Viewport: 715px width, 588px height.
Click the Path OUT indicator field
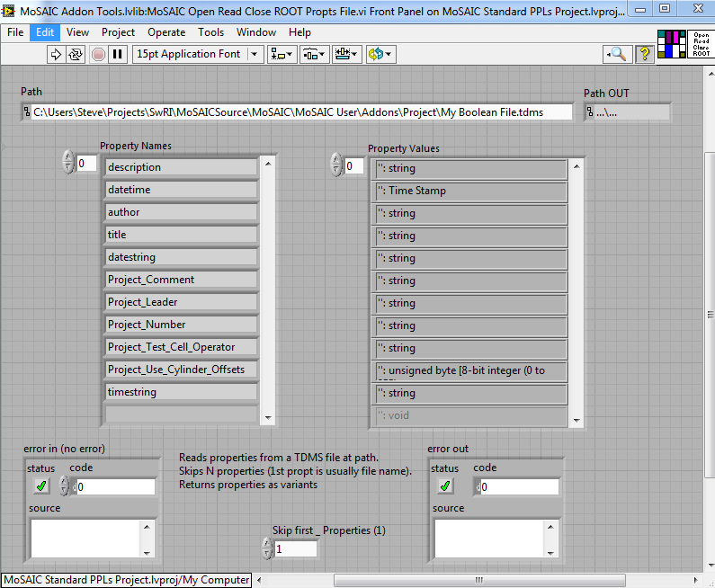(628, 112)
